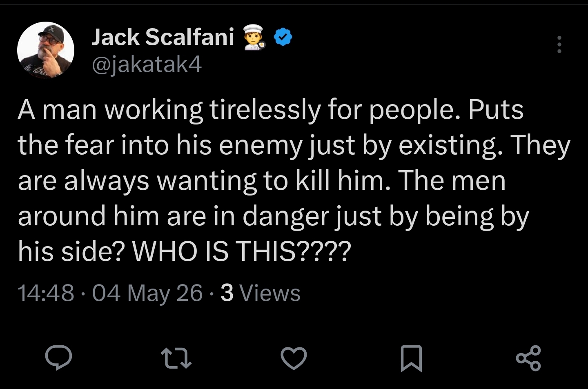Click the 04 May 26 date

tap(147, 293)
